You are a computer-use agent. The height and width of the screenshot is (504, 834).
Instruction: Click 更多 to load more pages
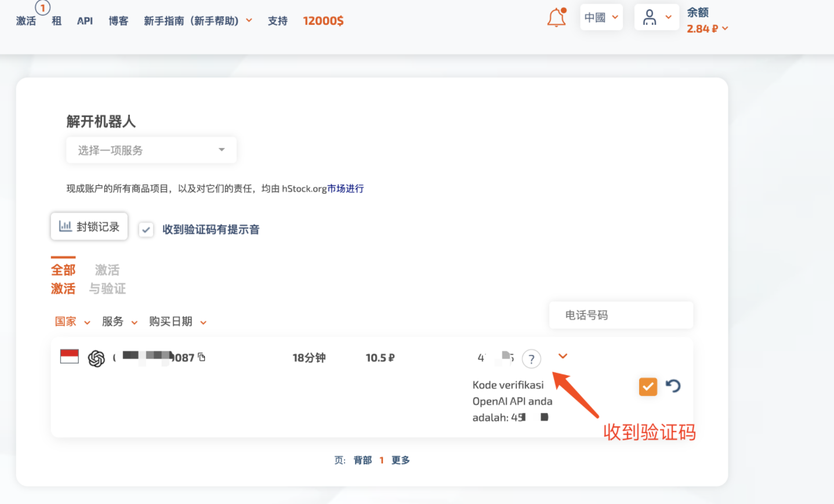pos(400,459)
